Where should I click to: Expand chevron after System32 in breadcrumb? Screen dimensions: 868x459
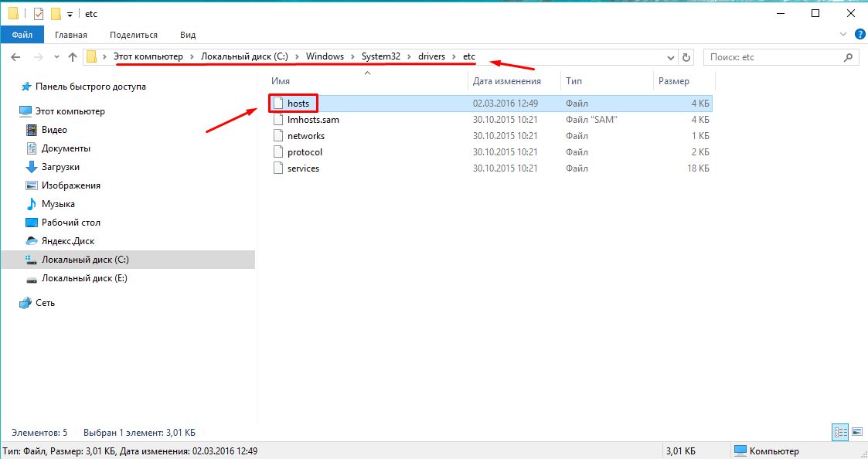[x=409, y=57]
